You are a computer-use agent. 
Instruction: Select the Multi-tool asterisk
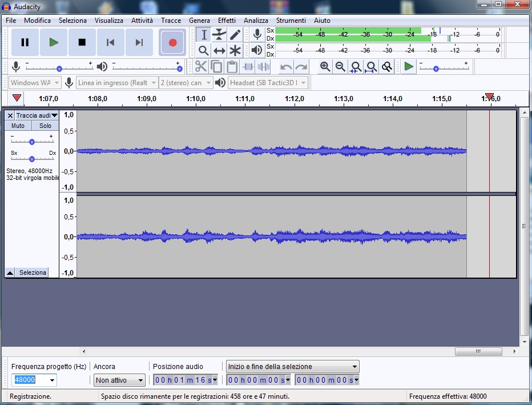235,51
